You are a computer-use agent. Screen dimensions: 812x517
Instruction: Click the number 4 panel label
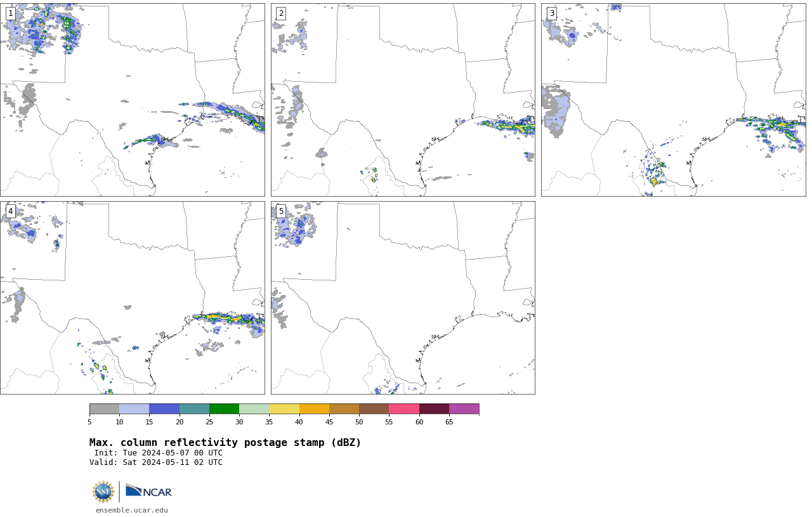[10, 211]
